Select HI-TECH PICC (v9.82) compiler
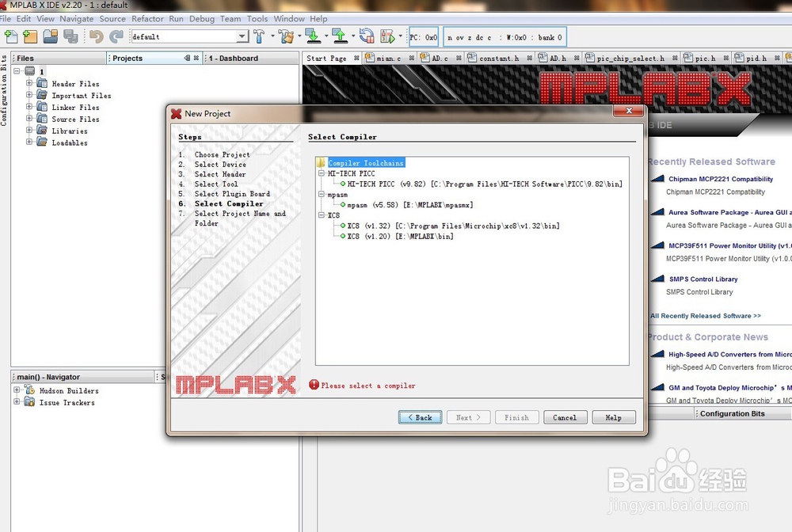The height and width of the screenshot is (532, 792). (485, 184)
